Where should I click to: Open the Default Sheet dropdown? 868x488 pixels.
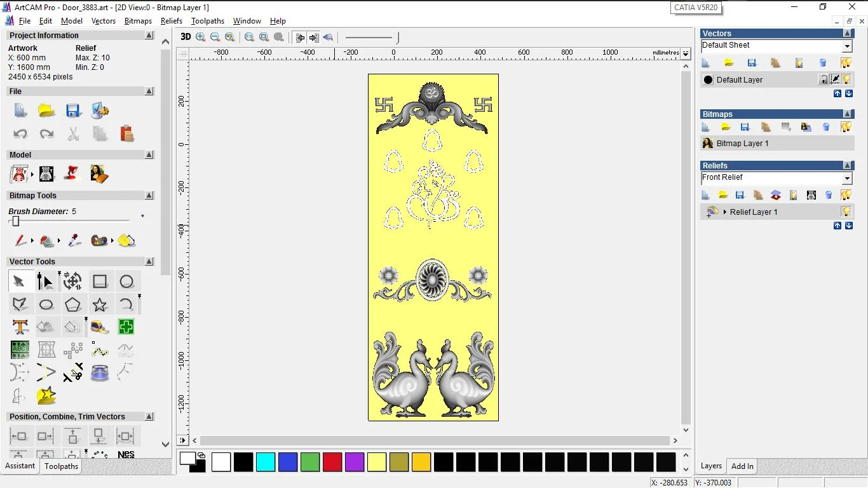(847, 46)
